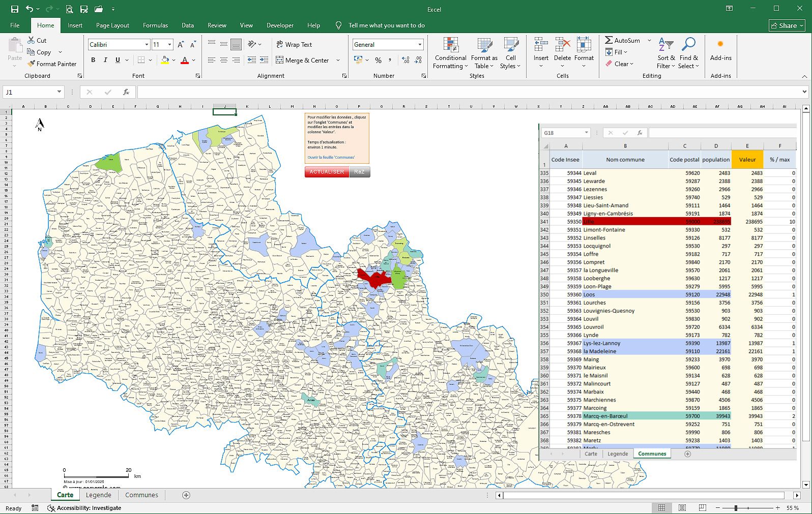Click the AutoSum sigma icon
The image size is (812, 514).
[609, 40]
